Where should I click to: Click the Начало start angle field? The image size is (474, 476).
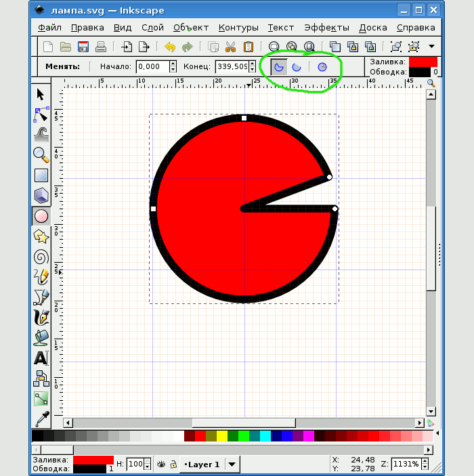pos(153,66)
